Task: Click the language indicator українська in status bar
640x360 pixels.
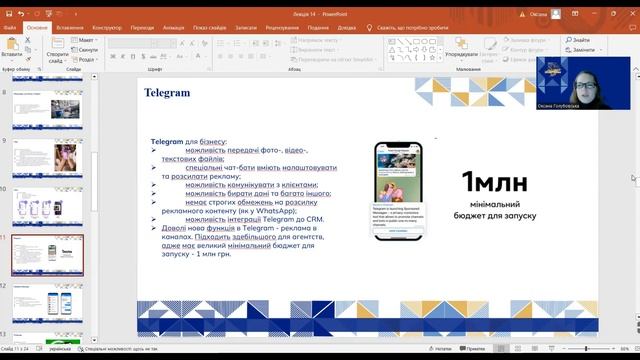Action: click(60, 349)
